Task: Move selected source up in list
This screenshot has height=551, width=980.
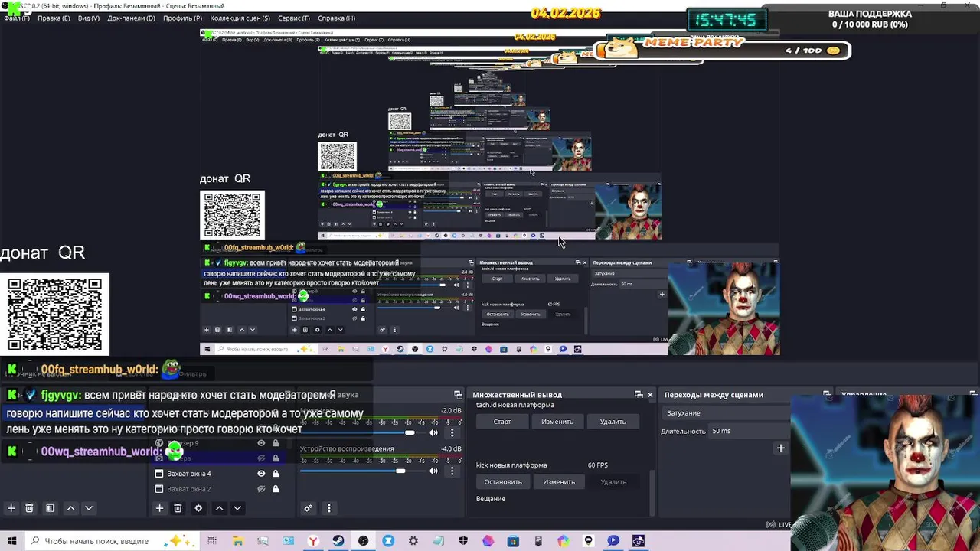Action: pyautogui.click(x=219, y=508)
